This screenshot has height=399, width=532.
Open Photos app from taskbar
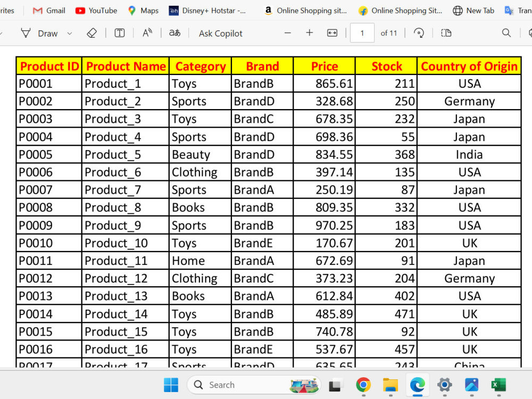point(471,385)
